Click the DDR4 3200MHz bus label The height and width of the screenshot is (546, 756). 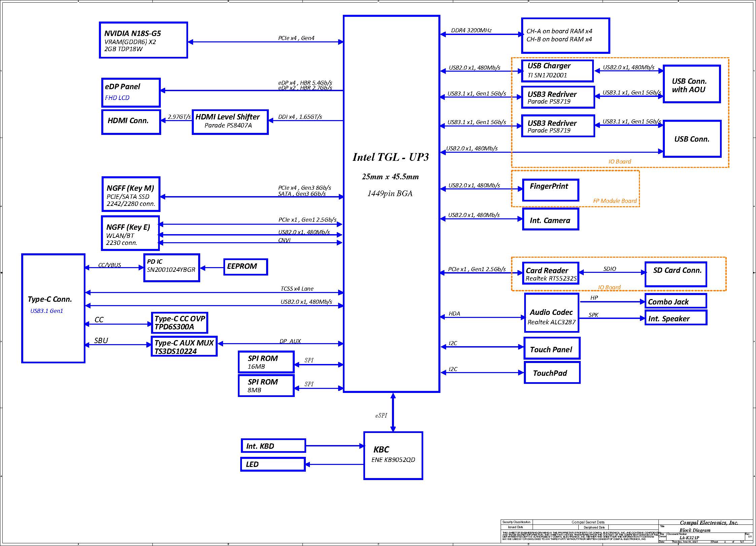pyautogui.click(x=471, y=30)
